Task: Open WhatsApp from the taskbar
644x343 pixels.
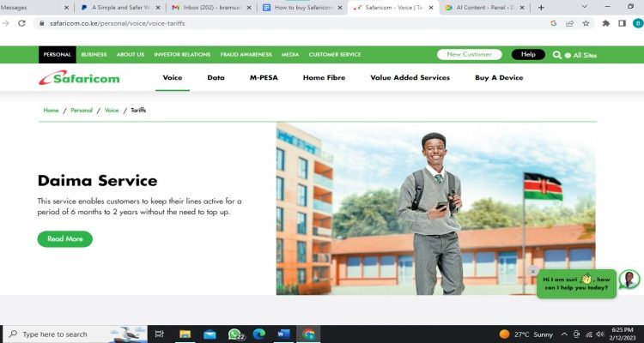Action: click(x=235, y=334)
